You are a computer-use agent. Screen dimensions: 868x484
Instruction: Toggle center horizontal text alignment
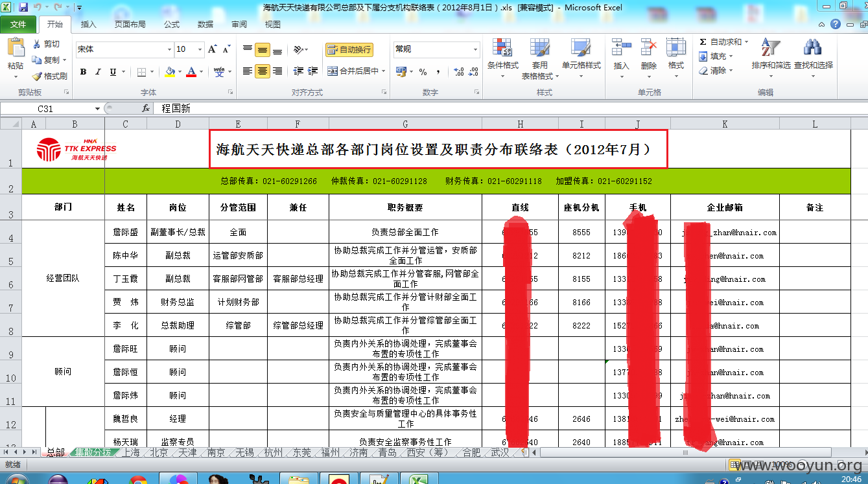263,71
